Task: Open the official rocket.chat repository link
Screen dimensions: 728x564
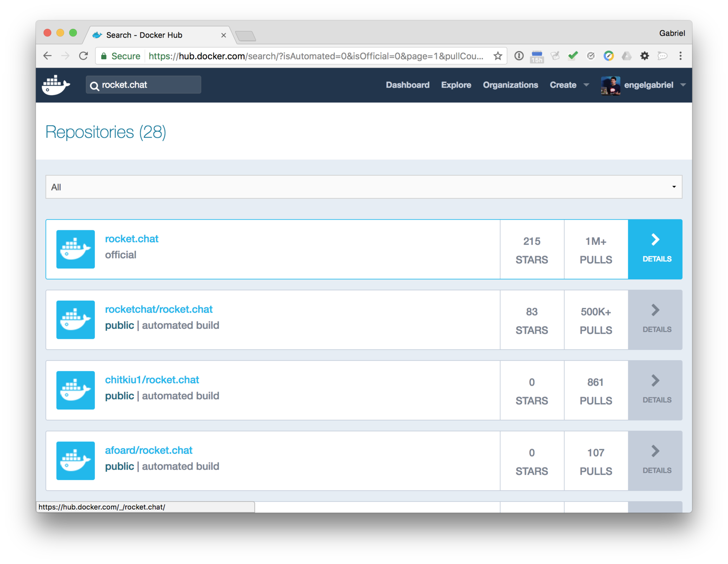Action: (132, 239)
